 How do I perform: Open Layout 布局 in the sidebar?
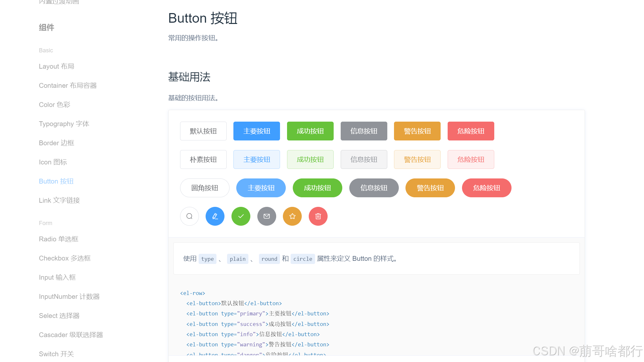57,66
